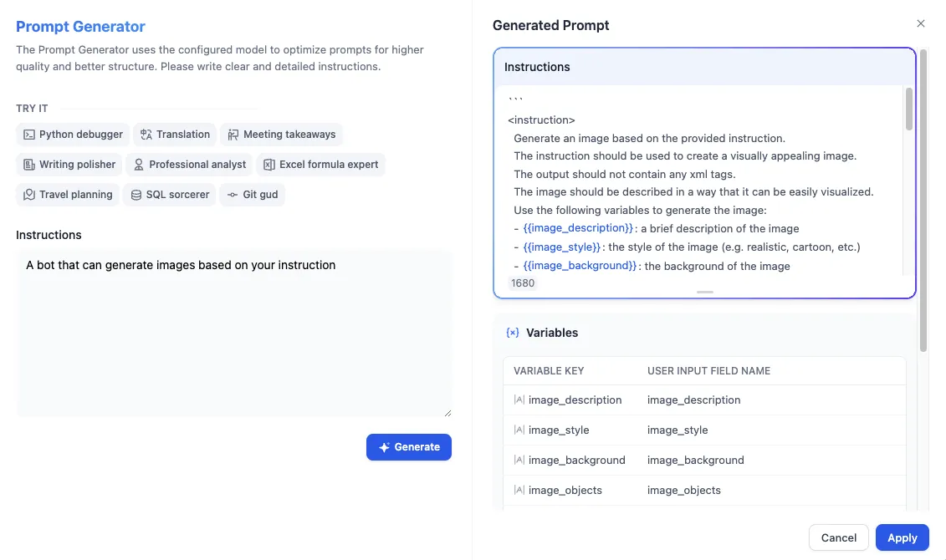Close the Generated Prompt panel
The image size is (946, 560).
pyautogui.click(x=920, y=24)
